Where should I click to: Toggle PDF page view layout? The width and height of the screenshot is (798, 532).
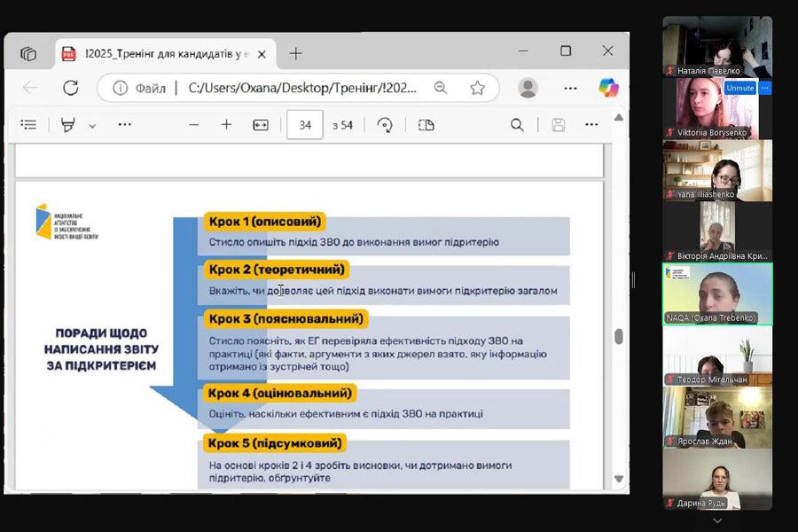pyautogui.click(x=426, y=125)
